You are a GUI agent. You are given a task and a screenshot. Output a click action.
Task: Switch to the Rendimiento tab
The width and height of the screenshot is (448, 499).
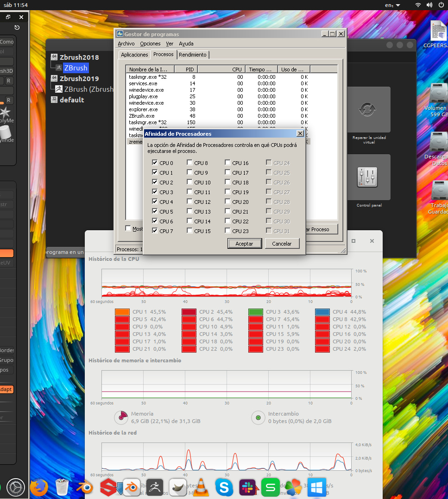[x=192, y=55]
